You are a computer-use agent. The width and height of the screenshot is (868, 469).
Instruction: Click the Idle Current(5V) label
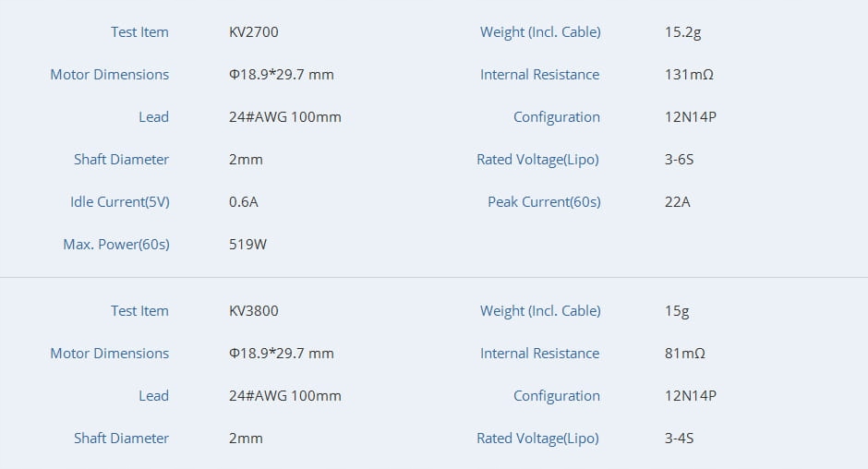pos(119,202)
